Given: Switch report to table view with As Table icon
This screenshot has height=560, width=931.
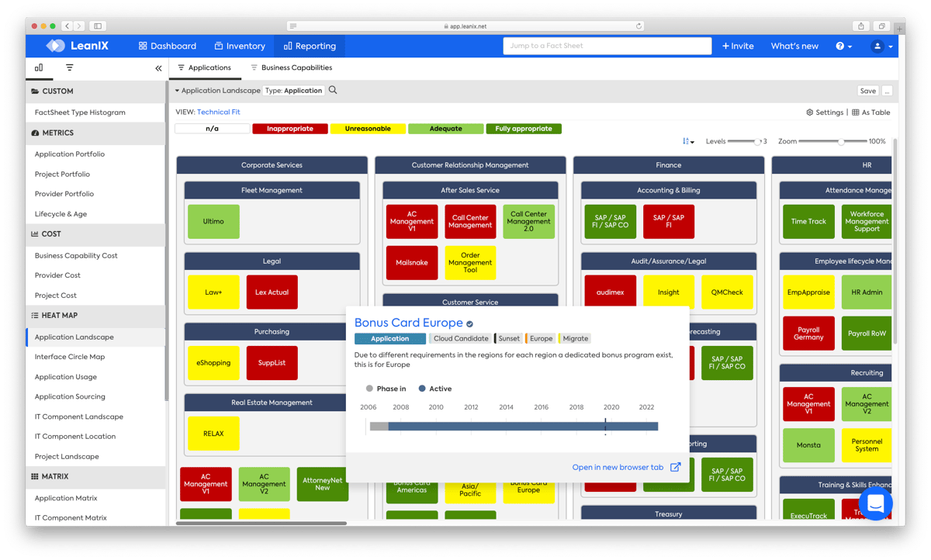Looking at the screenshot, I should (872, 112).
